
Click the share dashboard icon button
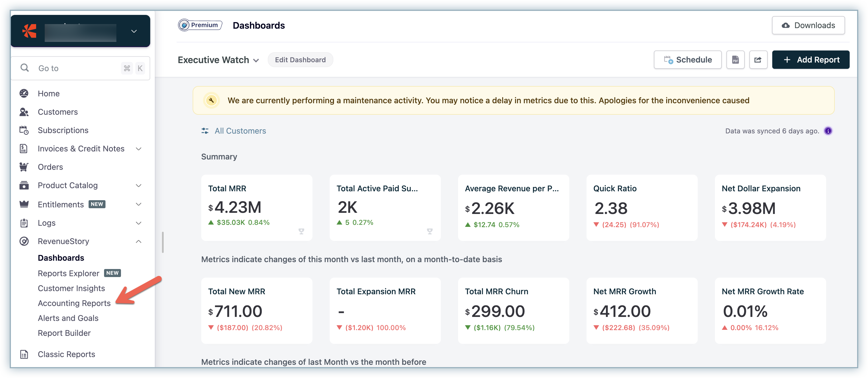click(x=758, y=60)
